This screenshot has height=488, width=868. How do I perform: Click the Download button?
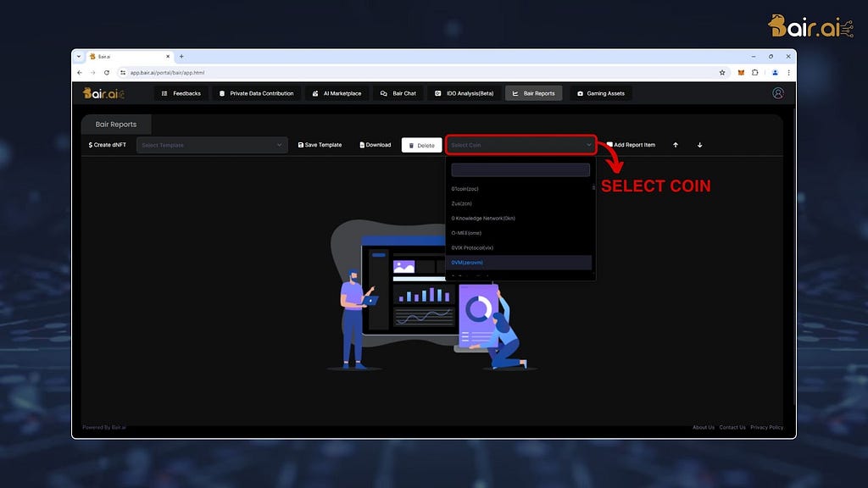[376, 145]
